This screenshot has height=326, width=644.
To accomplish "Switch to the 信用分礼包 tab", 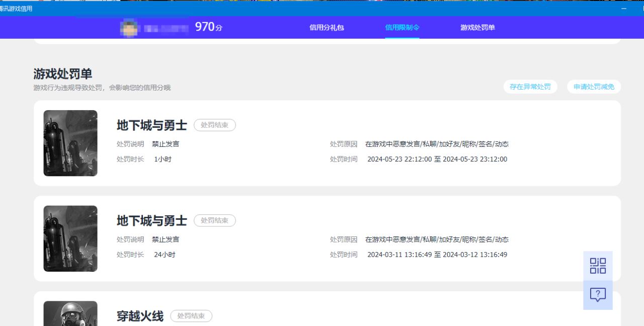I will tap(327, 28).
